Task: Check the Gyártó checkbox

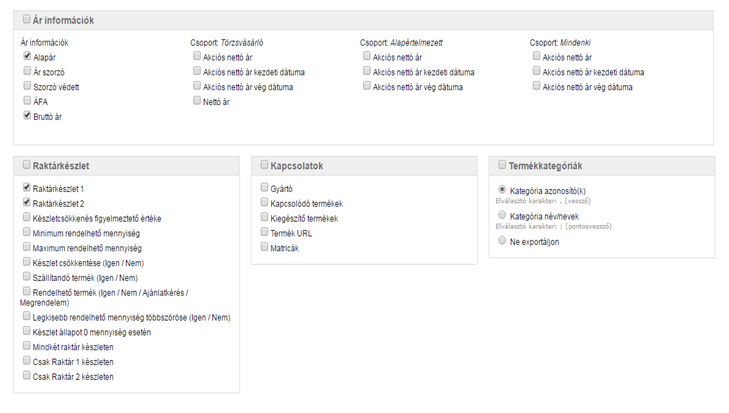Action: tap(265, 187)
